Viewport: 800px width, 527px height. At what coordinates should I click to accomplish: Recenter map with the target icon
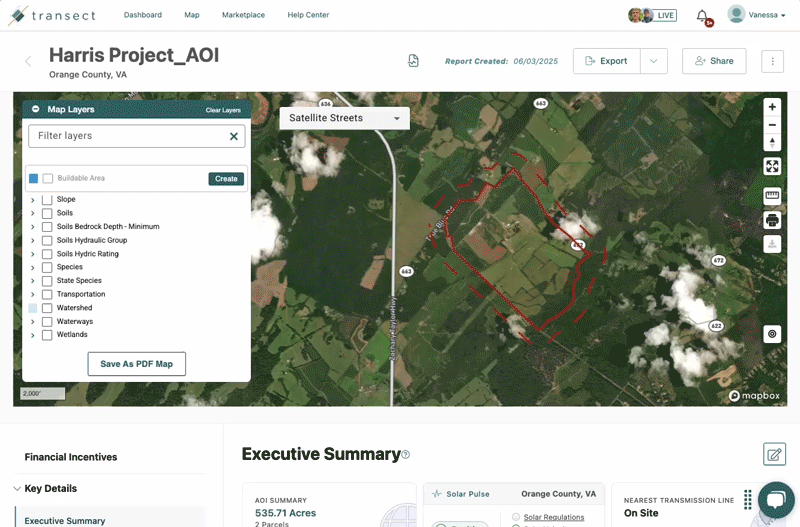point(772,334)
